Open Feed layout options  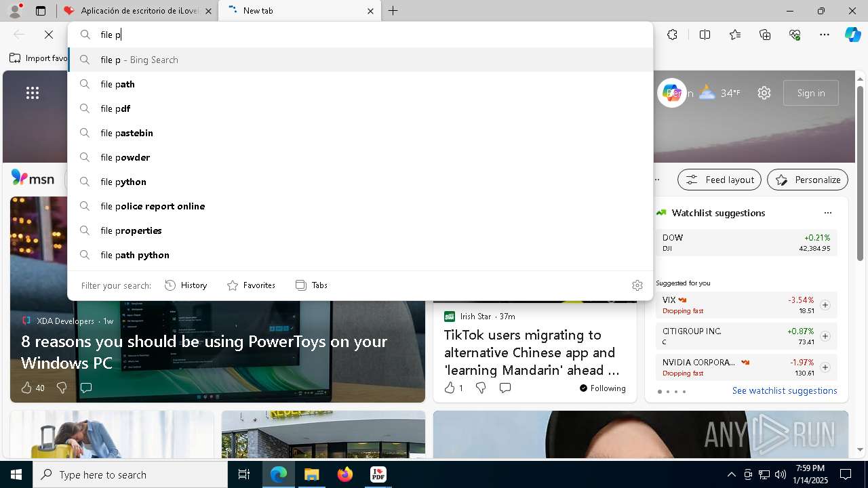[719, 180]
